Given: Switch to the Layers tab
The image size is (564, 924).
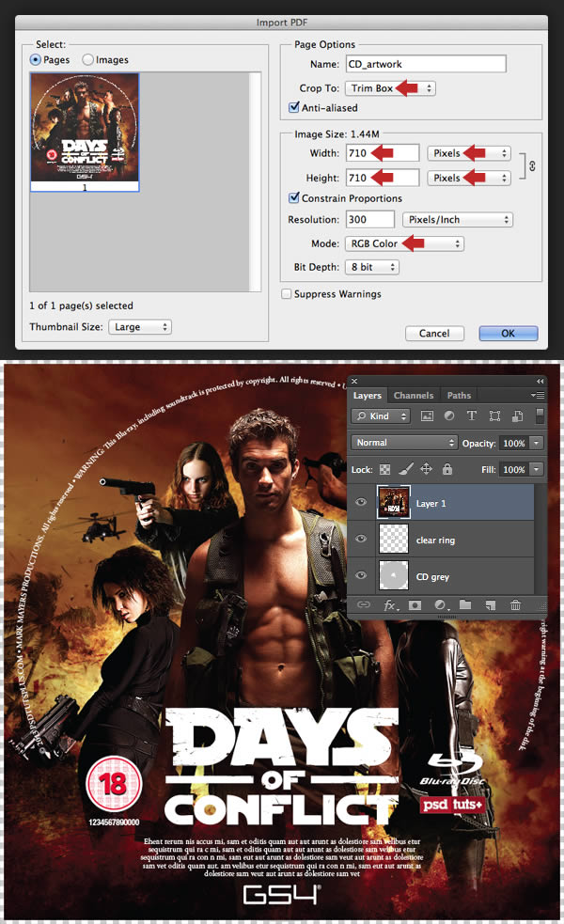Looking at the screenshot, I should click(x=368, y=396).
